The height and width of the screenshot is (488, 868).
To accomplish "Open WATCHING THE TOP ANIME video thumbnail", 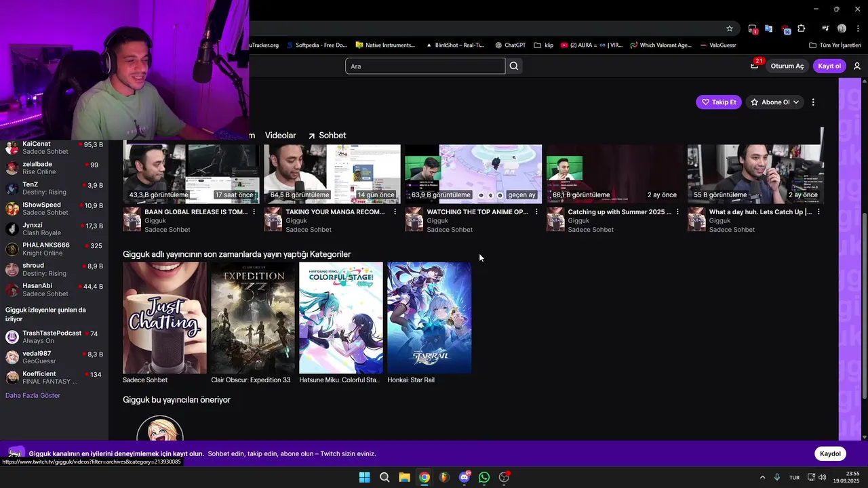I will pos(473,174).
